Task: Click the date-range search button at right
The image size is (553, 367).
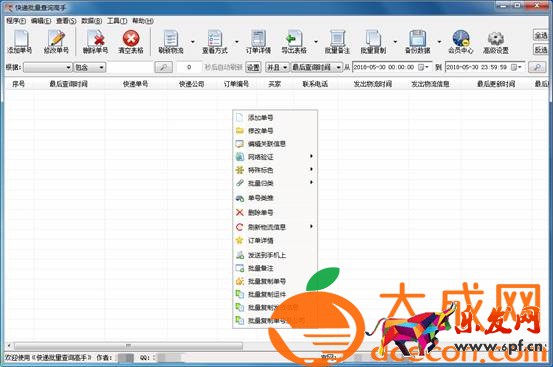Action: (537, 67)
